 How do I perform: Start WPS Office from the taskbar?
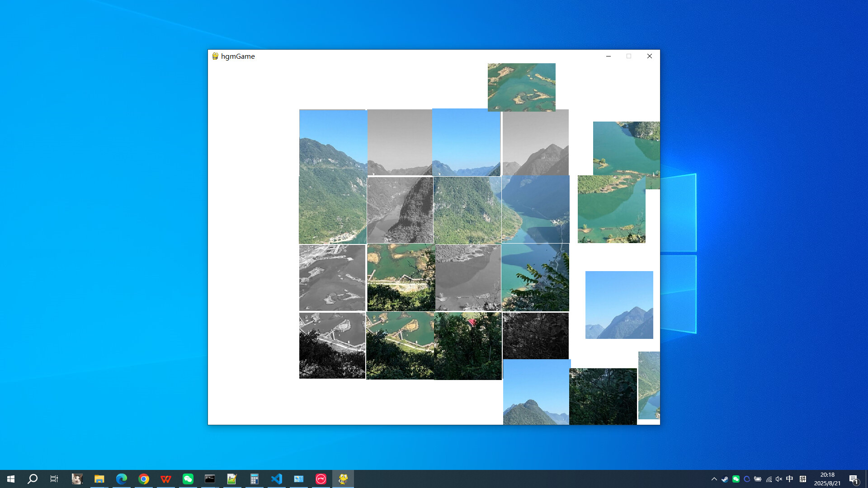pyautogui.click(x=165, y=479)
